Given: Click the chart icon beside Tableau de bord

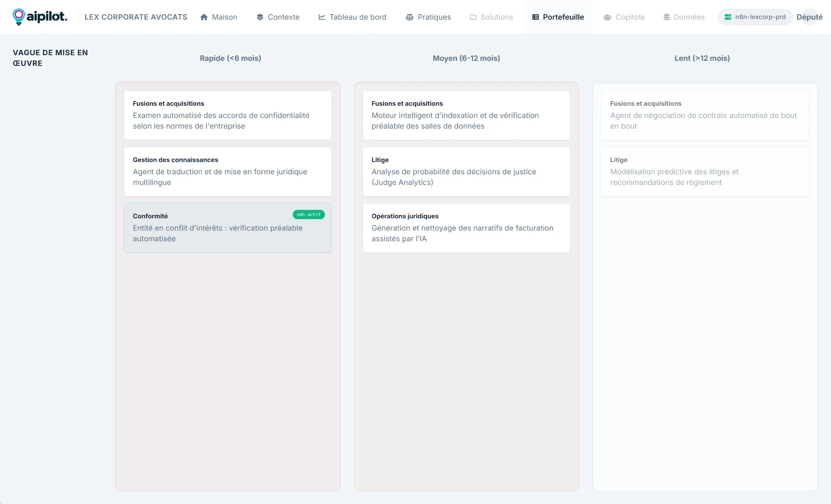Looking at the screenshot, I should point(322,17).
